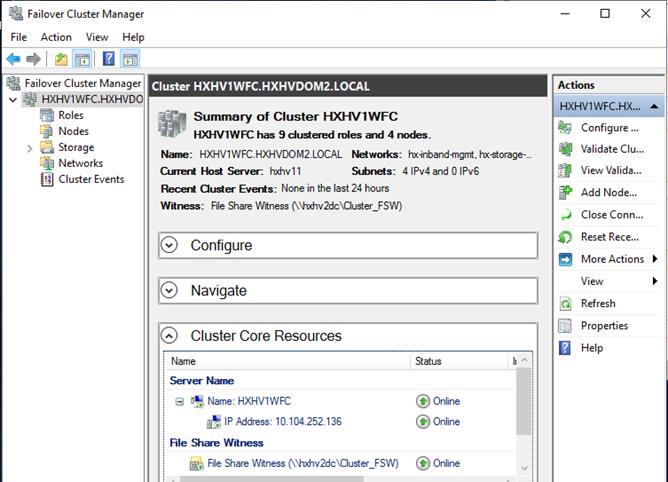Open the More Actions submenu arrow
The image size is (668, 482).
point(655,259)
